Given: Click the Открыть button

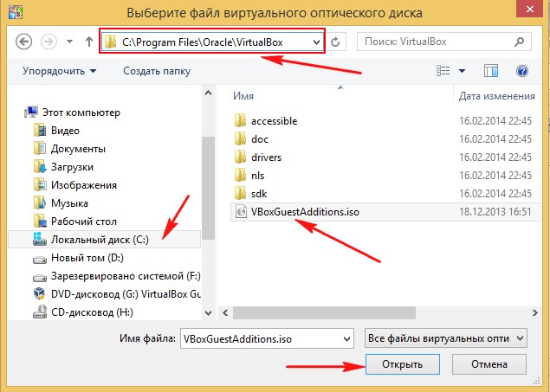Looking at the screenshot, I should click(403, 364).
